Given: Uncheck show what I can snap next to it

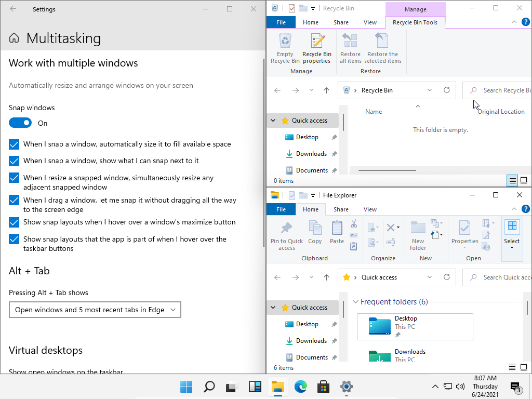Looking at the screenshot, I should coord(14,161).
